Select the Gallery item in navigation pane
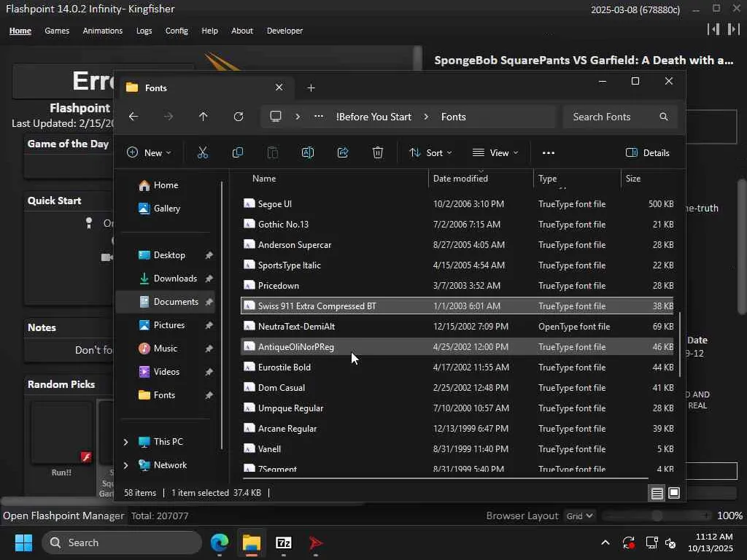747x560 pixels. click(166, 209)
